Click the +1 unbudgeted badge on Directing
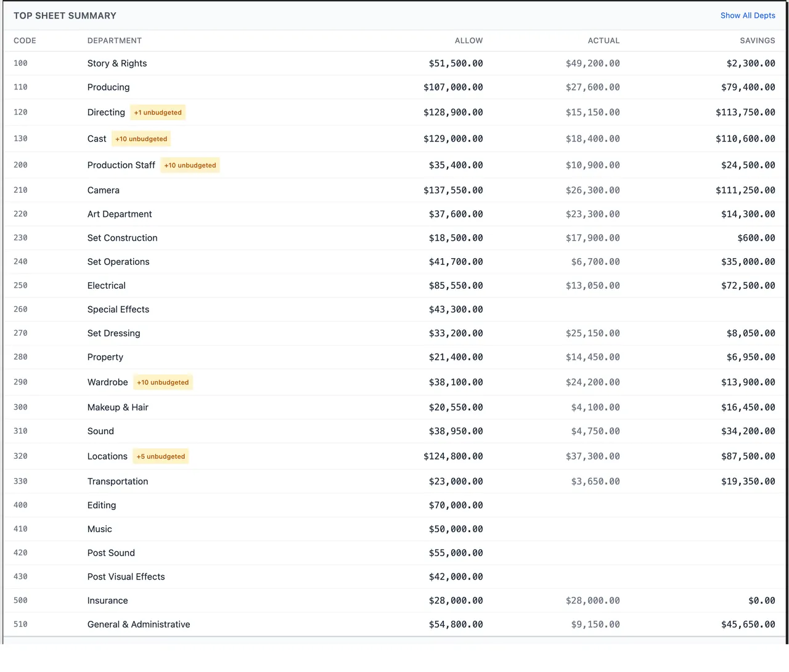 pyautogui.click(x=158, y=113)
